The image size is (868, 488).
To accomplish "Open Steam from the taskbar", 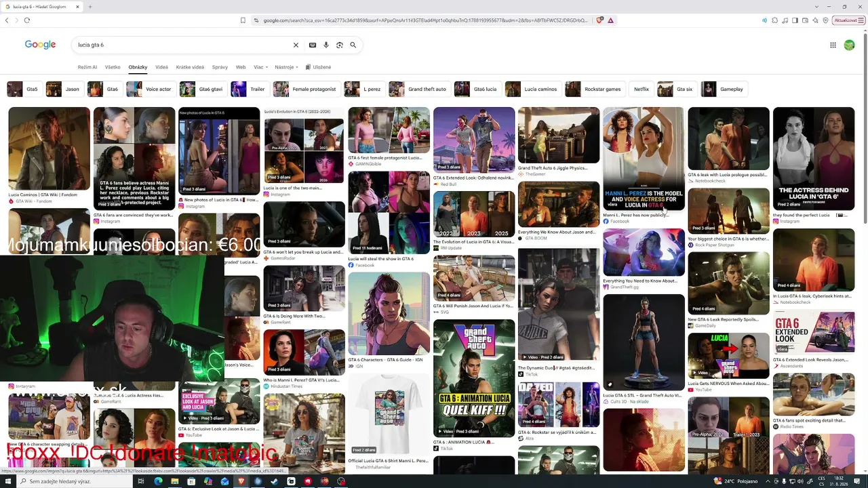I will 274,481.
